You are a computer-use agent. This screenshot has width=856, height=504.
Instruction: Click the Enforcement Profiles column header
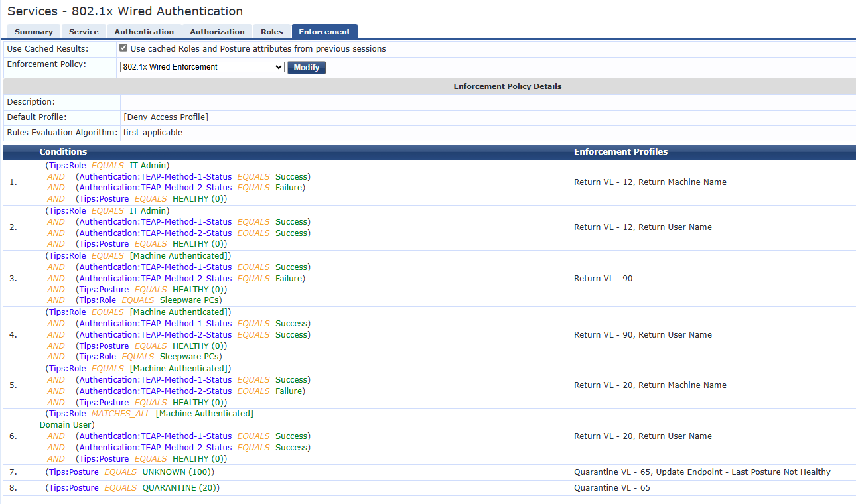pyautogui.click(x=621, y=152)
